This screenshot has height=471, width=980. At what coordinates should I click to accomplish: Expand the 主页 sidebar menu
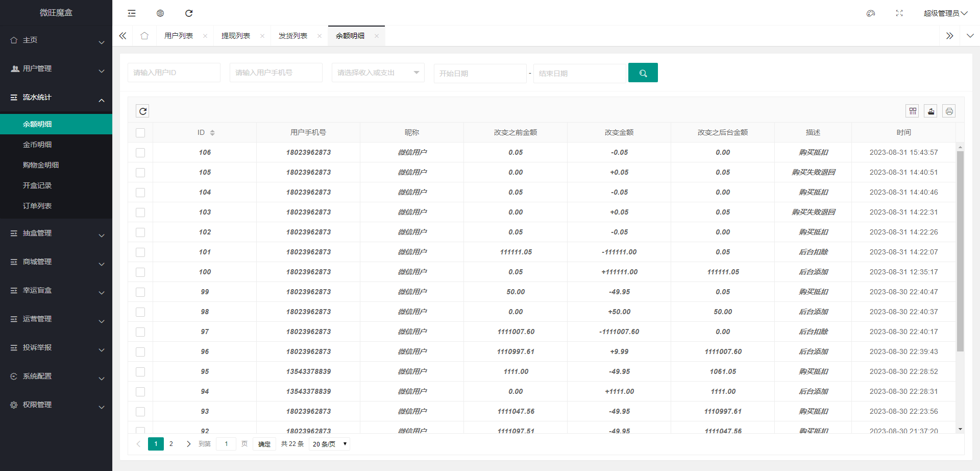tap(56, 40)
